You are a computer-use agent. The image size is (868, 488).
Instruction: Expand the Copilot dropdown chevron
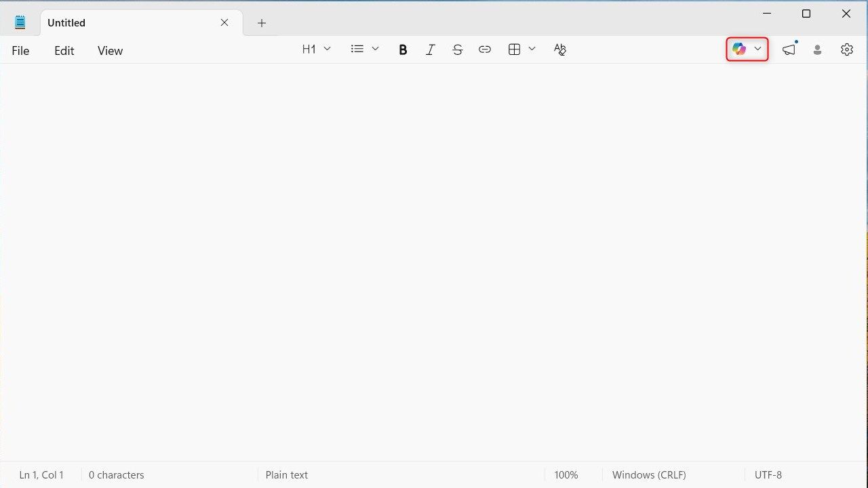tap(758, 49)
